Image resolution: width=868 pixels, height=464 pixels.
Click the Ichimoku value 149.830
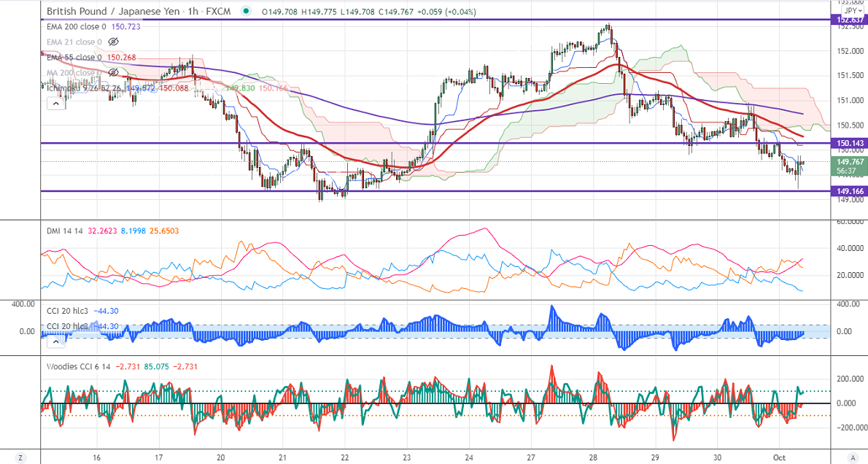240,88
